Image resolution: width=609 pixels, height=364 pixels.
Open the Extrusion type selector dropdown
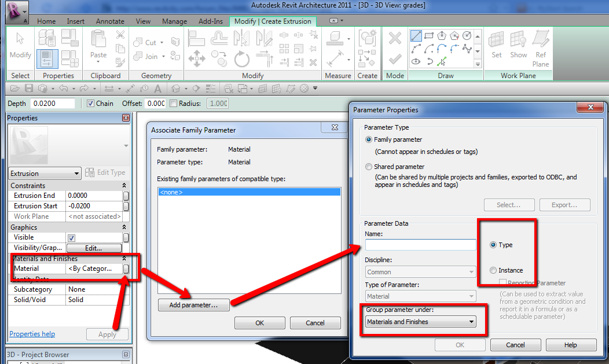pos(45,174)
